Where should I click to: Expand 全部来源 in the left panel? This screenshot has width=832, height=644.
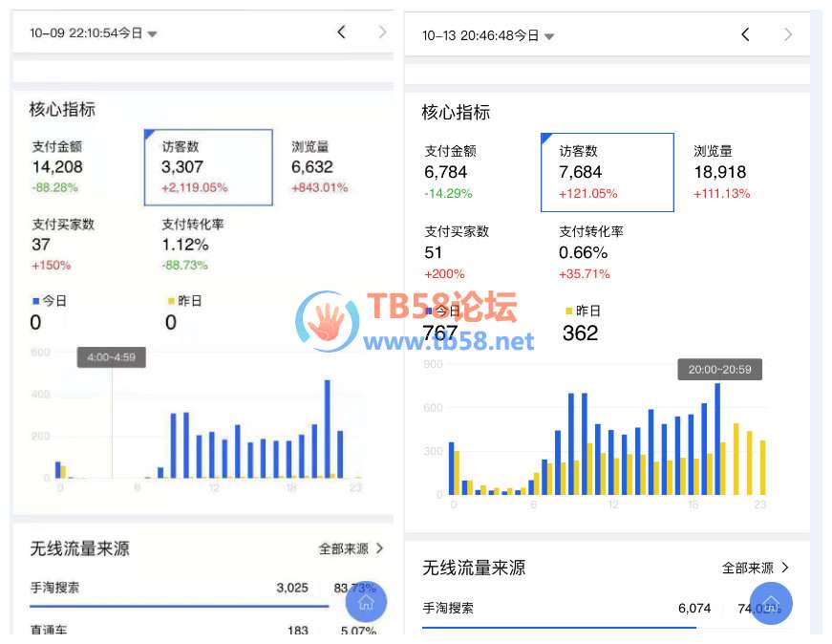pos(351,548)
